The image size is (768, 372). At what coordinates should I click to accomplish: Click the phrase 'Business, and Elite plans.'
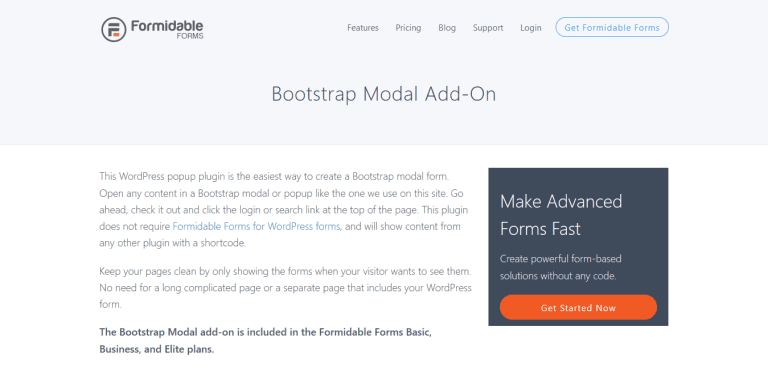pyautogui.click(x=157, y=349)
